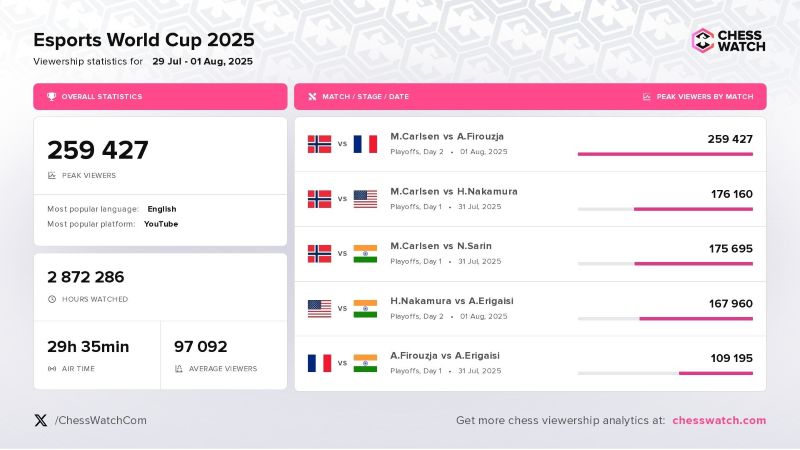The height and width of the screenshot is (450, 800).
Task: Click the Chess Watch logo icon
Action: tap(704, 40)
